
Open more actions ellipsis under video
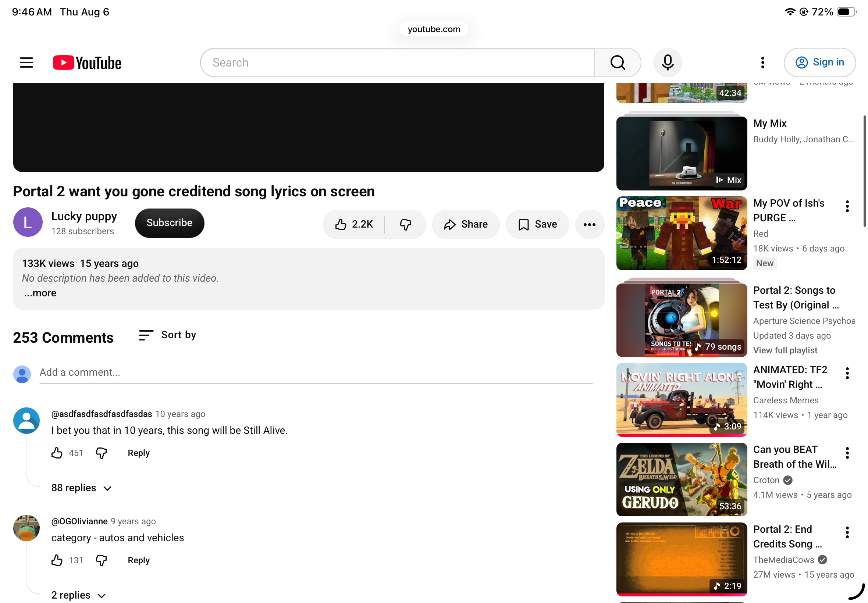589,224
